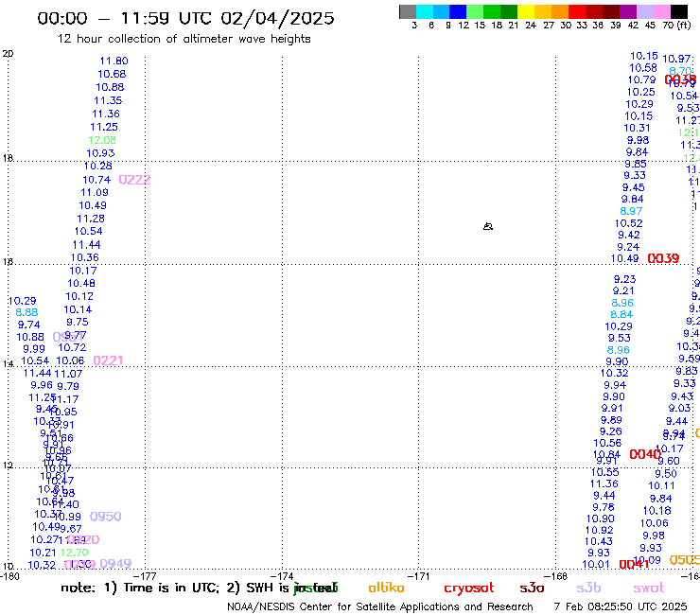Click the wave height value '10.21'
The image size is (700, 615).
tap(44, 553)
